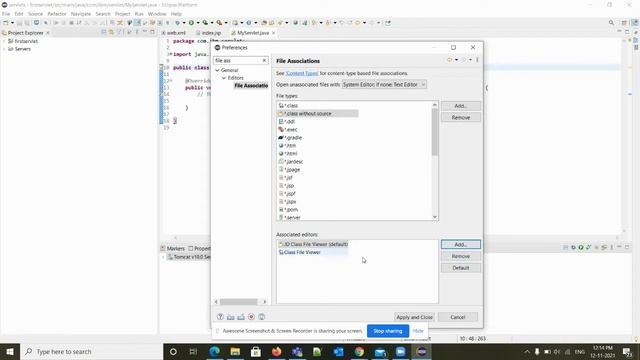Open Google Chrome from taskbar
This screenshot has width=640, height=360.
[x=359, y=351]
